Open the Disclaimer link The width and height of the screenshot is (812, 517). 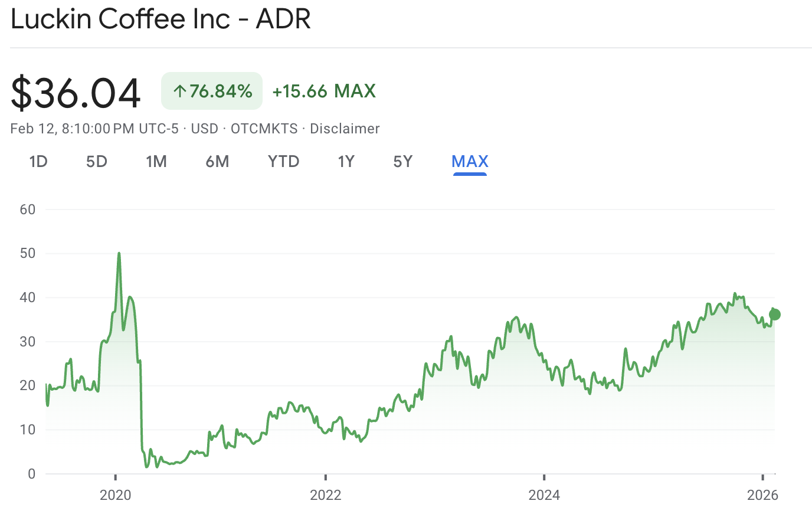pyautogui.click(x=345, y=129)
